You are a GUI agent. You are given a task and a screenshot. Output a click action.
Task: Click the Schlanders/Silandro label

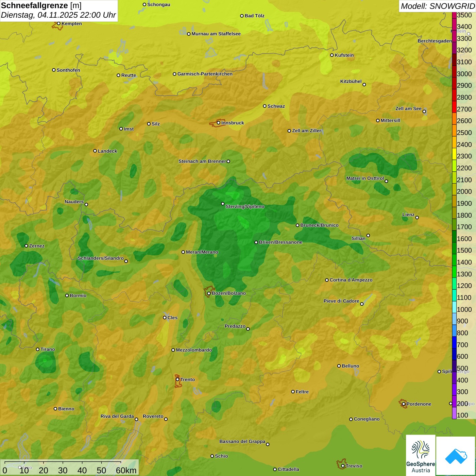pyautogui.click(x=101, y=258)
